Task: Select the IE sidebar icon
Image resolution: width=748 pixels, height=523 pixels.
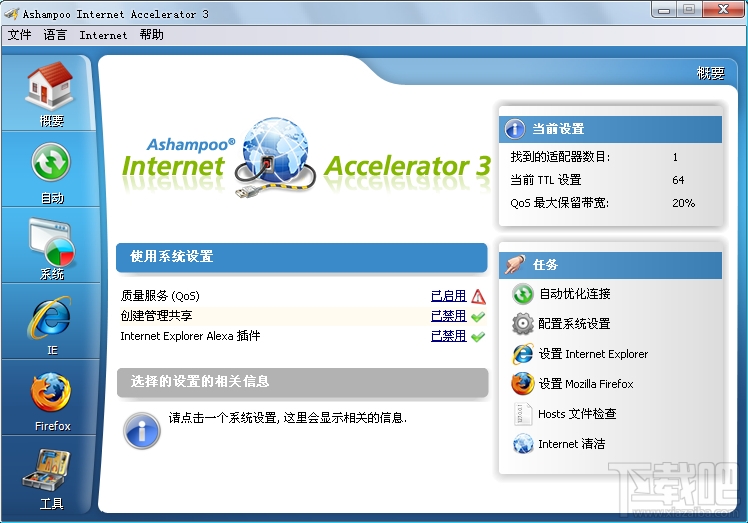Action: (52, 317)
